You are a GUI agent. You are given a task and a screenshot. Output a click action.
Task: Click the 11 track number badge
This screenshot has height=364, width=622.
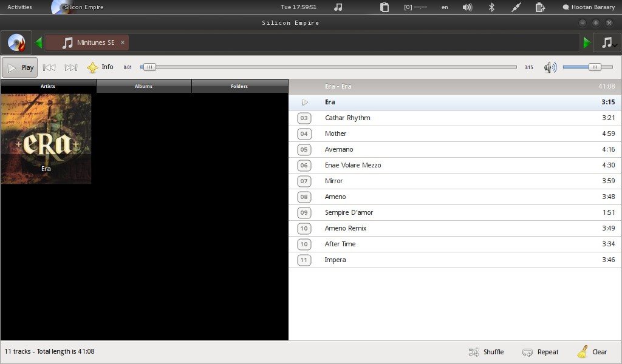(304, 260)
